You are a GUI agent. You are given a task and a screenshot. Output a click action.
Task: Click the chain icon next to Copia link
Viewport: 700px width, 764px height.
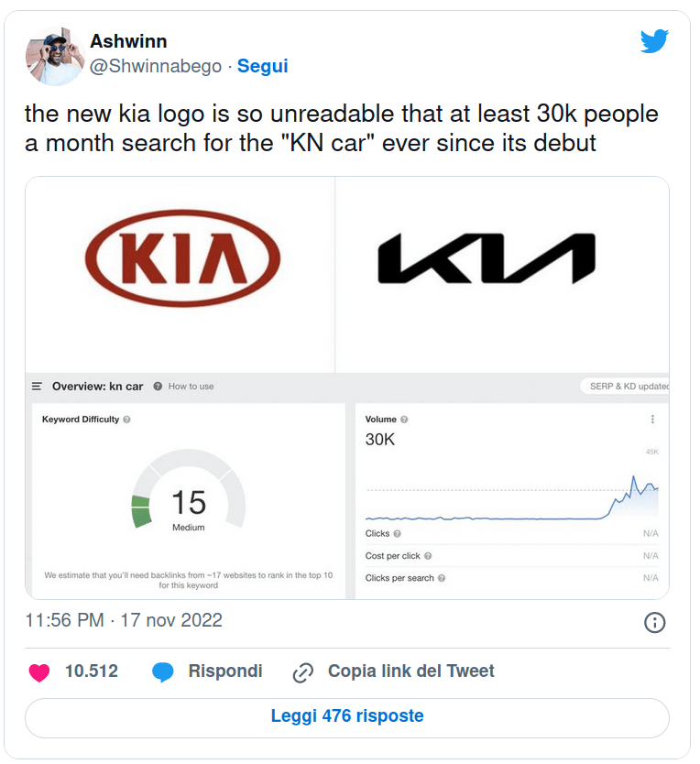[302, 671]
